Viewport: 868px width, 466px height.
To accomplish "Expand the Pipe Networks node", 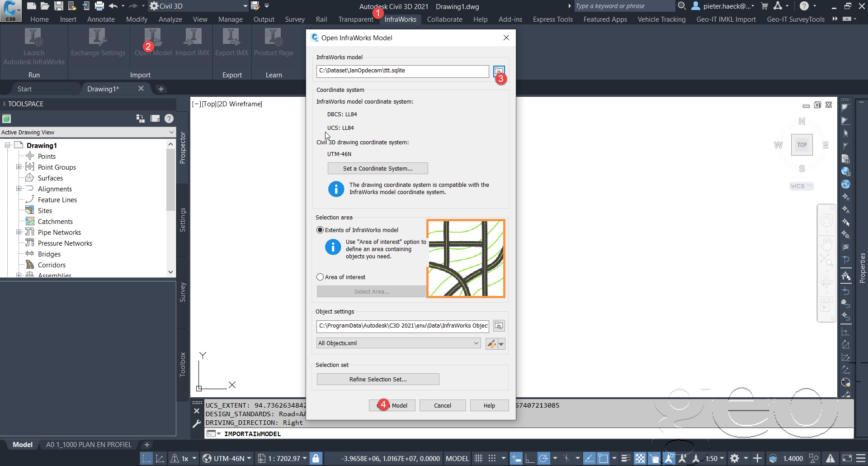I will (19, 232).
